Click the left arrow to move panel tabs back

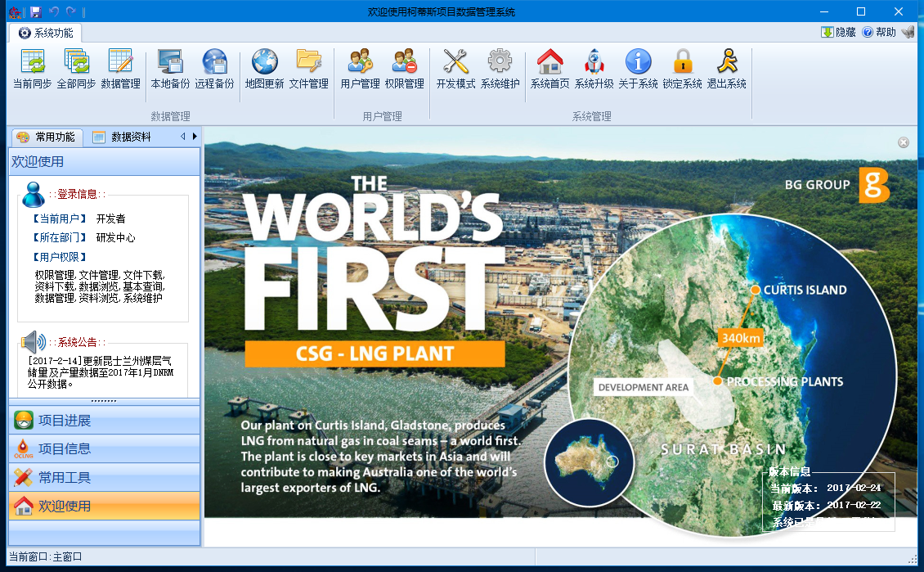[x=182, y=137]
